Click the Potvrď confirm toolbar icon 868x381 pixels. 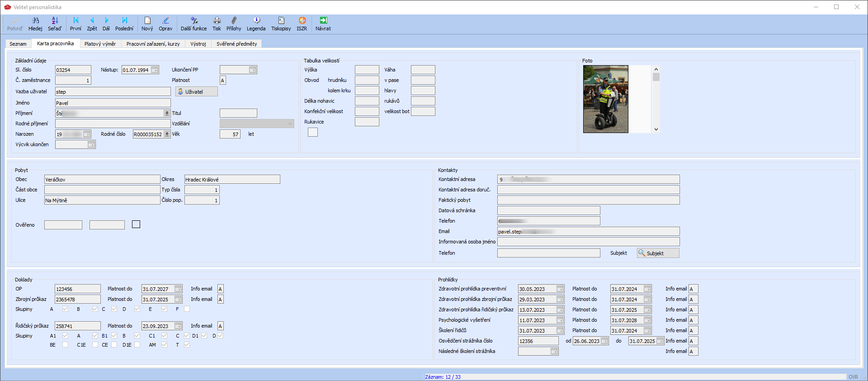pos(15,24)
